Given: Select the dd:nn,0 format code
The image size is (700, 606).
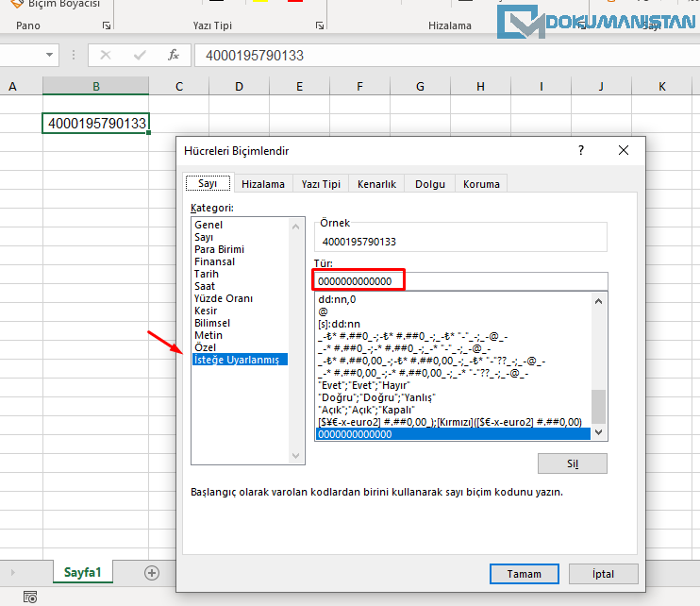Looking at the screenshot, I should [453, 299].
